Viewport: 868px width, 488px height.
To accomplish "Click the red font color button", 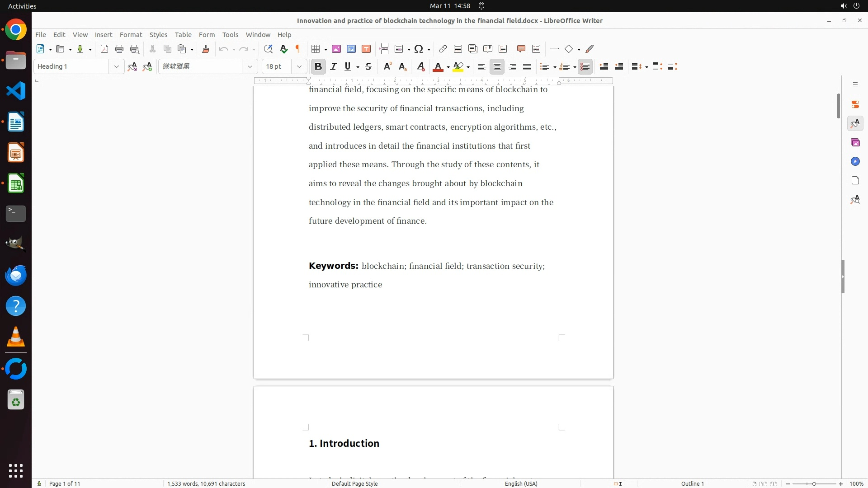I will (x=438, y=67).
